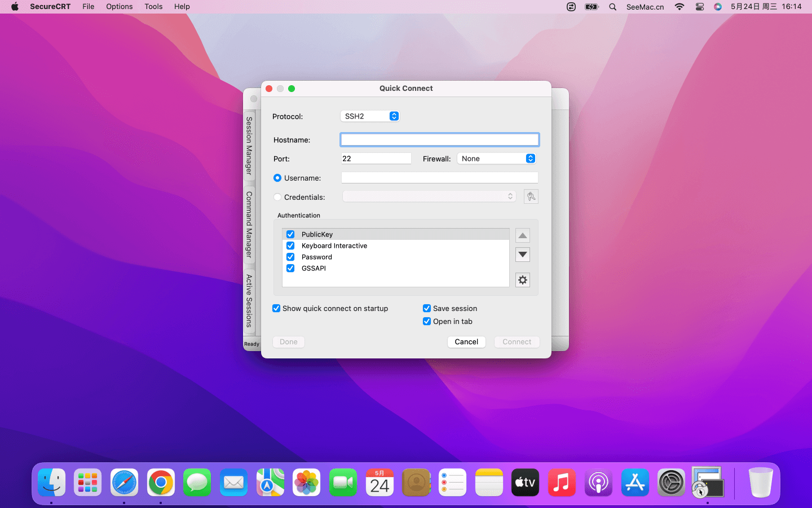Uncheck the PublicKey authentication checkbox

290,234
